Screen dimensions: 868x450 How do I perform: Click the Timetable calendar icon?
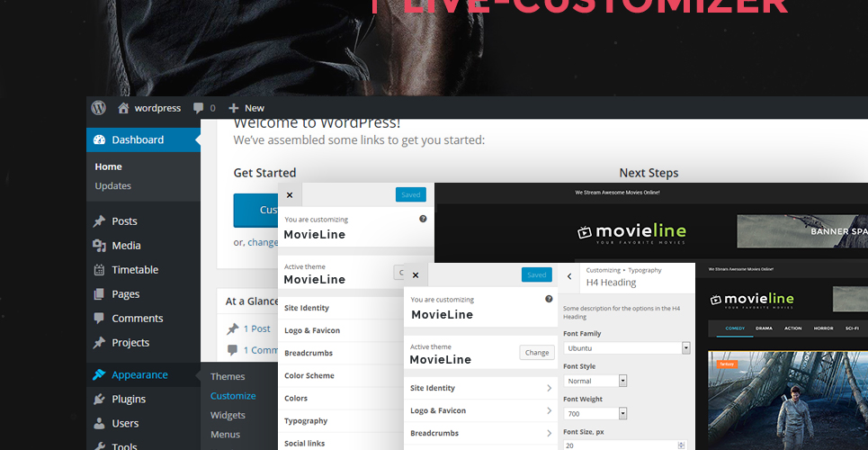pyautogui.click(x=99, y=270)
